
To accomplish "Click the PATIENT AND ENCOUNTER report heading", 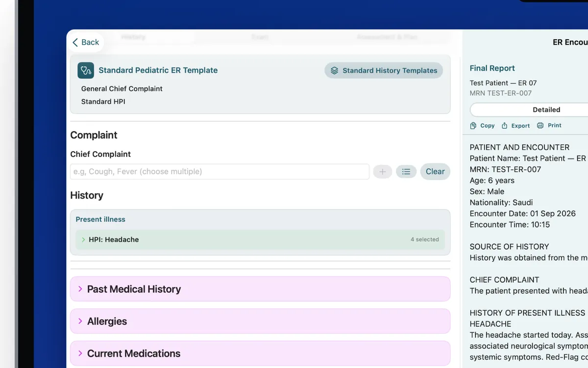I will [519, 147].
